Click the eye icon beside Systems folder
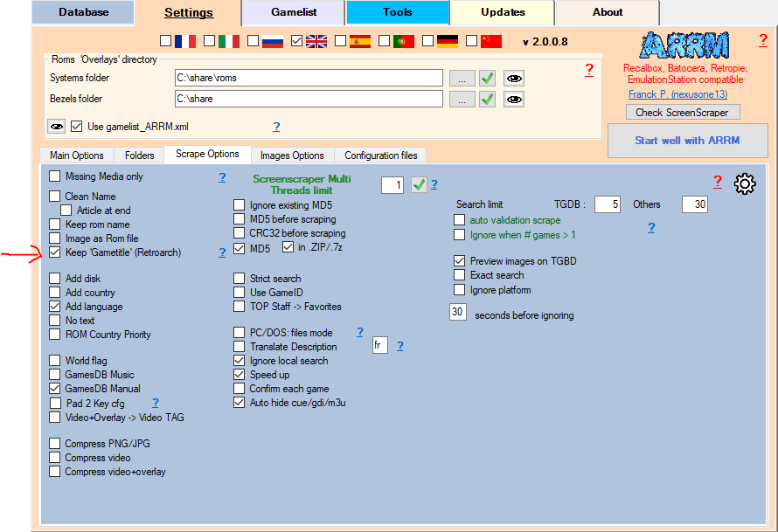Viewport: 778px width, 532px height. point(514,78)
